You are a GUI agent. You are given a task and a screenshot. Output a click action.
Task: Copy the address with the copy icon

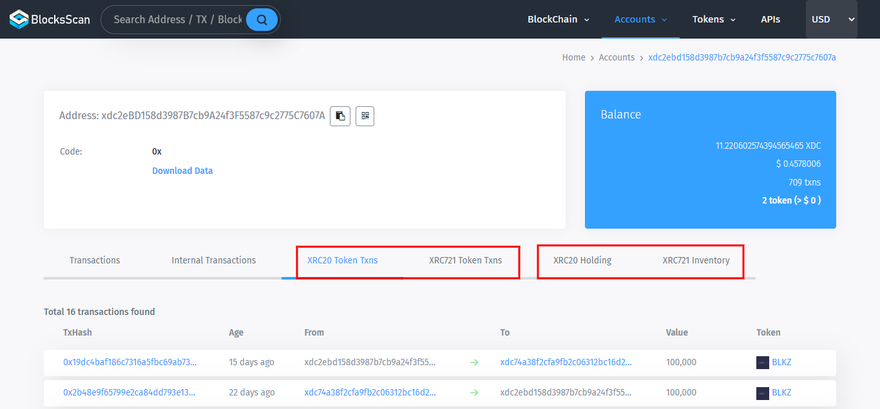point(341,116)
